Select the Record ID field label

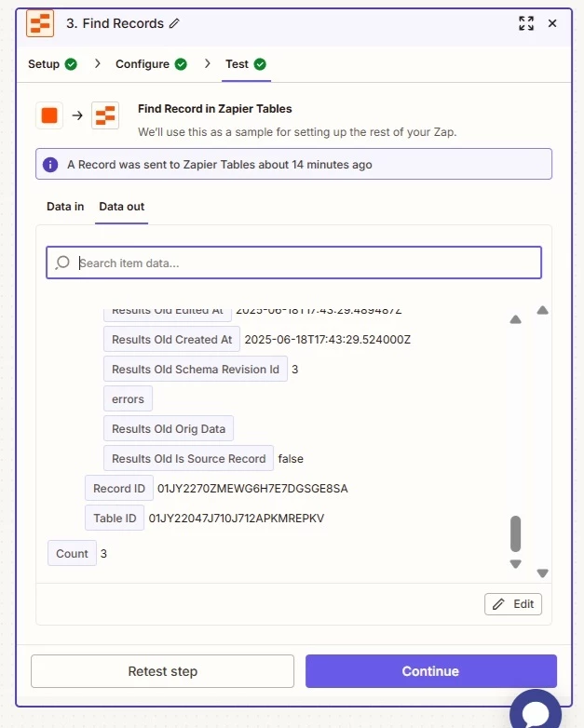pyautogui.click(x=119, y=489)
